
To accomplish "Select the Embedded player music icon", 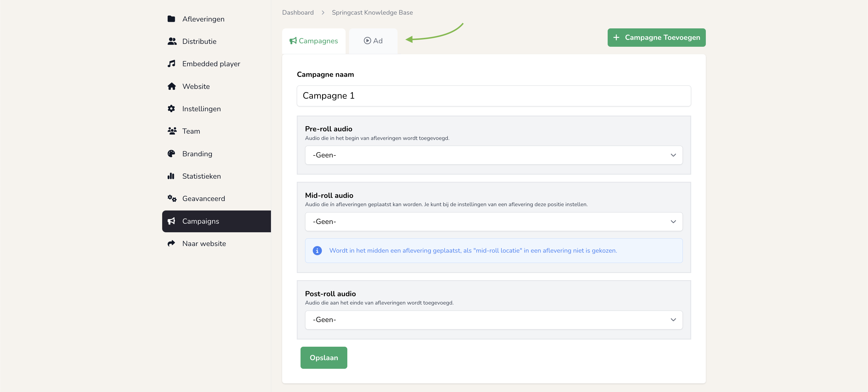I will pyautogui.click(x=171, y=64).
